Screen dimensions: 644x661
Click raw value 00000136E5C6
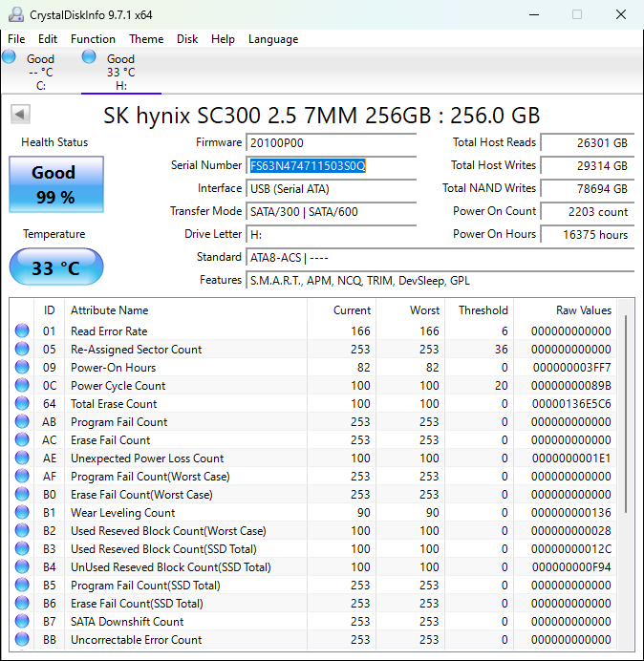571,404
